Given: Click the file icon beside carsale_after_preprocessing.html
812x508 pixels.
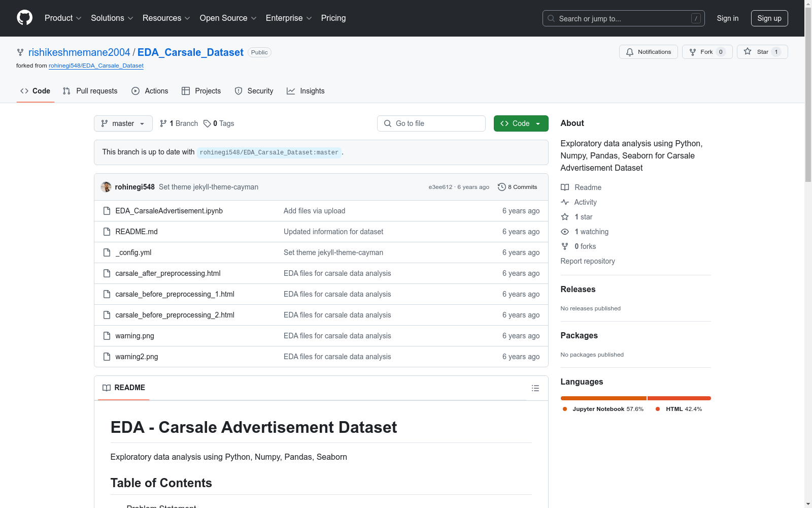Looking at the screenshot, I should [x=107, y=273].
